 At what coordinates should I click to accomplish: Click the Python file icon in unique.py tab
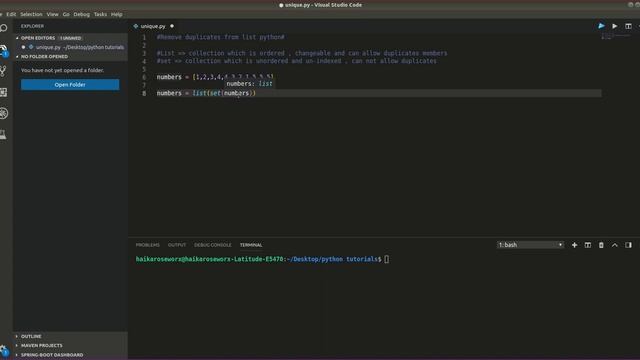136,26
